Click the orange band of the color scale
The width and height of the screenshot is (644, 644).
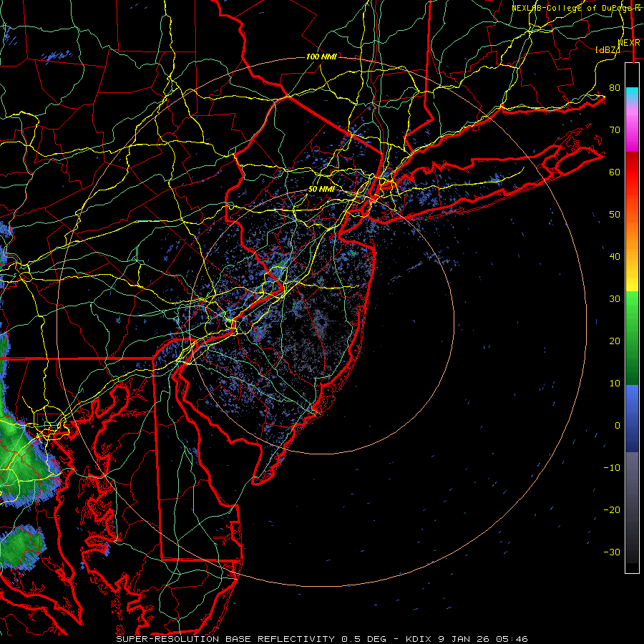(632, 234)
